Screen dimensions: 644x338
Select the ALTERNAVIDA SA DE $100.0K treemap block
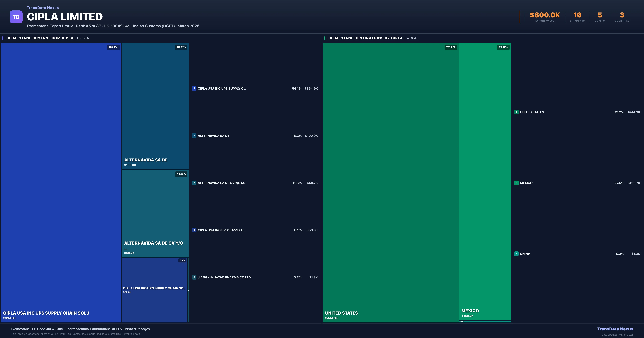coord(155,106)
